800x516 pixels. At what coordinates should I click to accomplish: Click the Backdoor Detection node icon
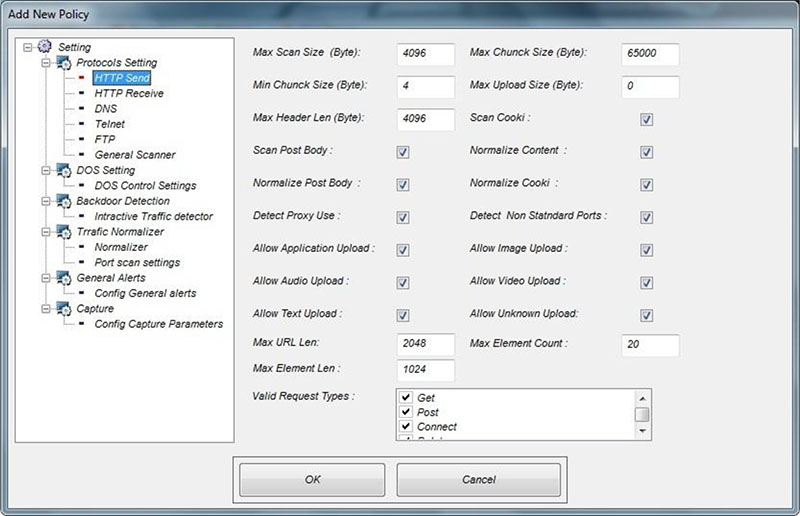click(64, 201)
